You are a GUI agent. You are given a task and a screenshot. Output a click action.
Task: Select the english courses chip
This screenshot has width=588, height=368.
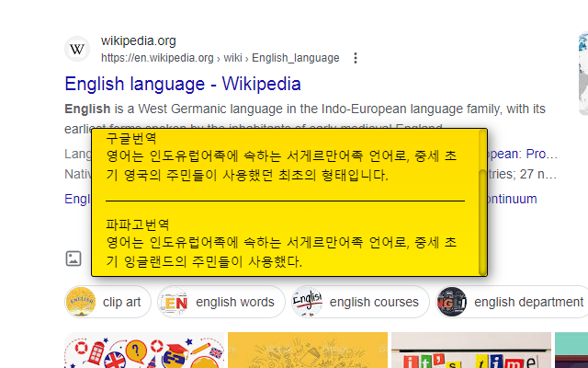click(360, 302)
